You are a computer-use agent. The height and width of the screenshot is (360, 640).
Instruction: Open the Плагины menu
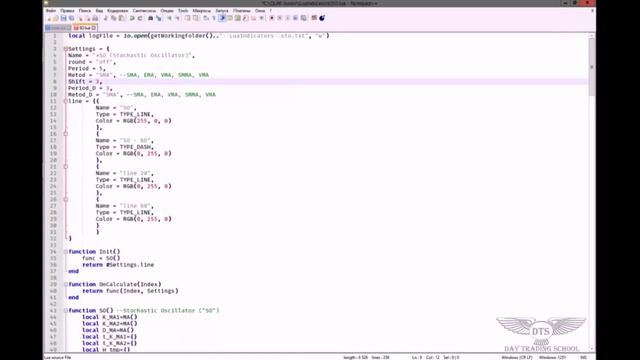[x=242, y=11]
